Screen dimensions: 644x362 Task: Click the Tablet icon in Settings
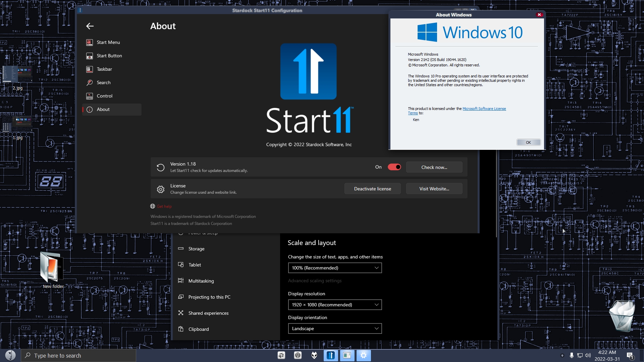[181, 264]
